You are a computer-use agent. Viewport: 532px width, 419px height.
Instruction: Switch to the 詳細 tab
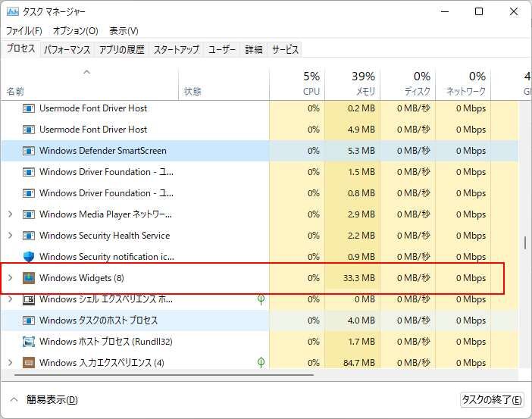pos(254,50)
